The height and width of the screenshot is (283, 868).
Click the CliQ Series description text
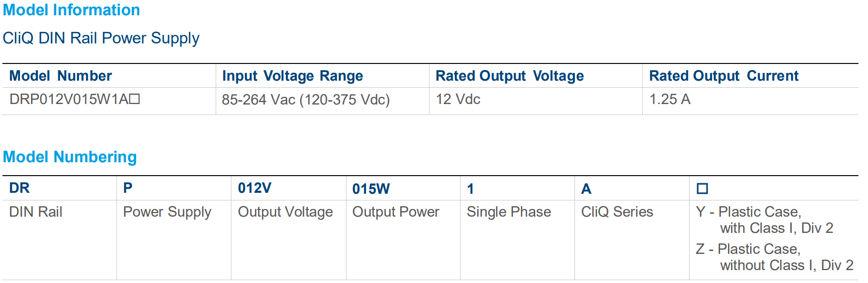coord(617,212)
